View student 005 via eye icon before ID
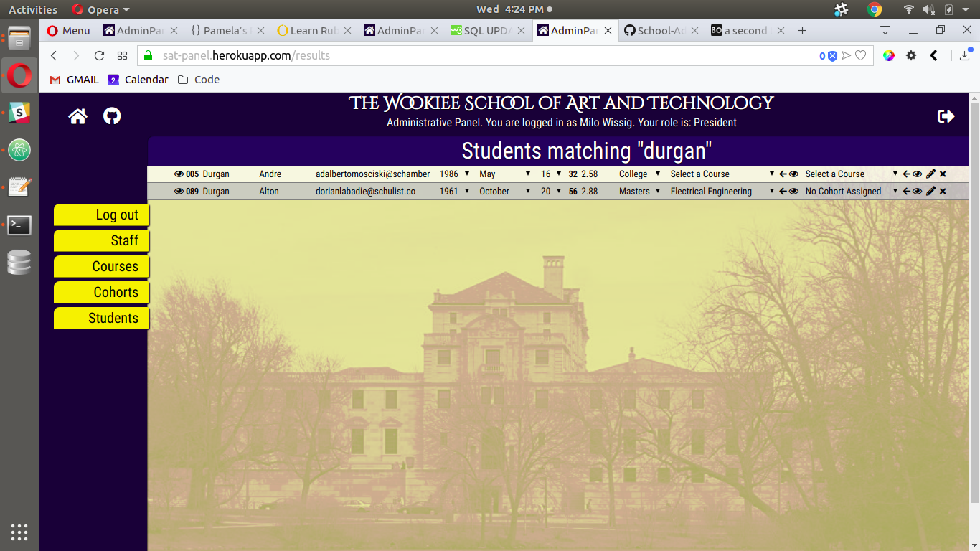The height and width of the screenshot is (551, 980). [179, 174]
